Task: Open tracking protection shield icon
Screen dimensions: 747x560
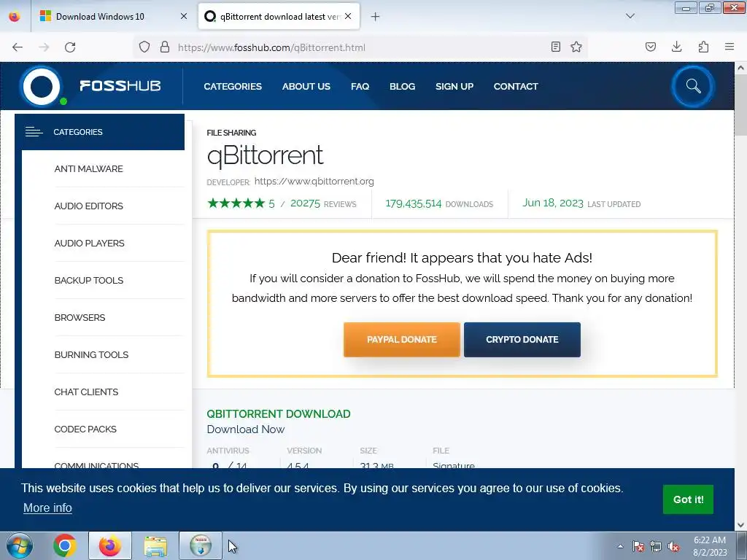Action: coord(144,47)
